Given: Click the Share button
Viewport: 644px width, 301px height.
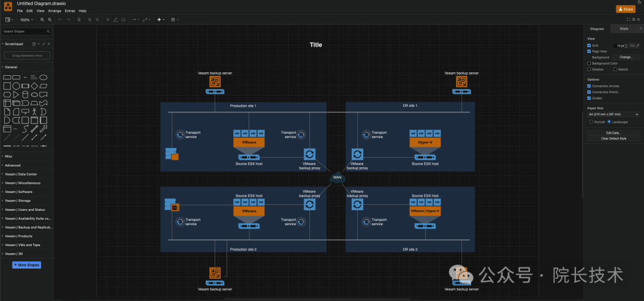Looking at the screenshot, I should click(x=626, y=9).
